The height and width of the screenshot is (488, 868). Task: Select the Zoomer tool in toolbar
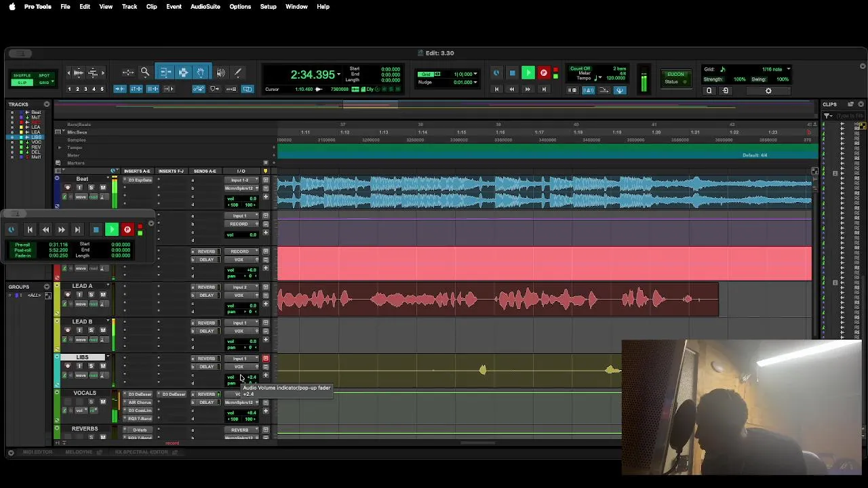[145, 72]
